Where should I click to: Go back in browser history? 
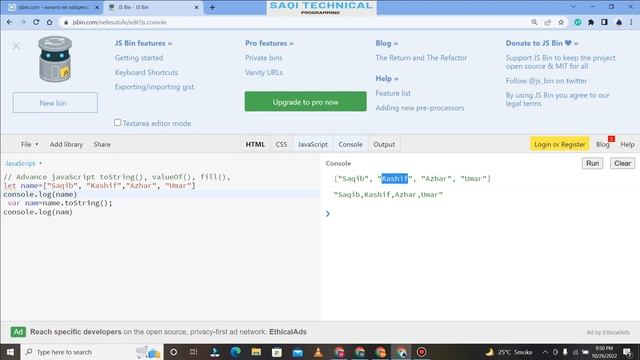[9, 22]
